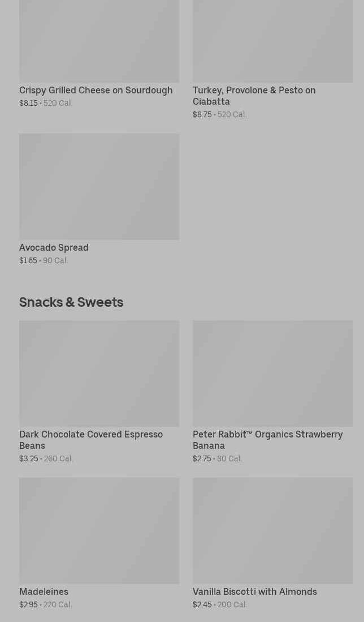Select Dark Chocolate Covered Espresso Beans title
Viewport: 364px width, 622px height.
(90, 440)
